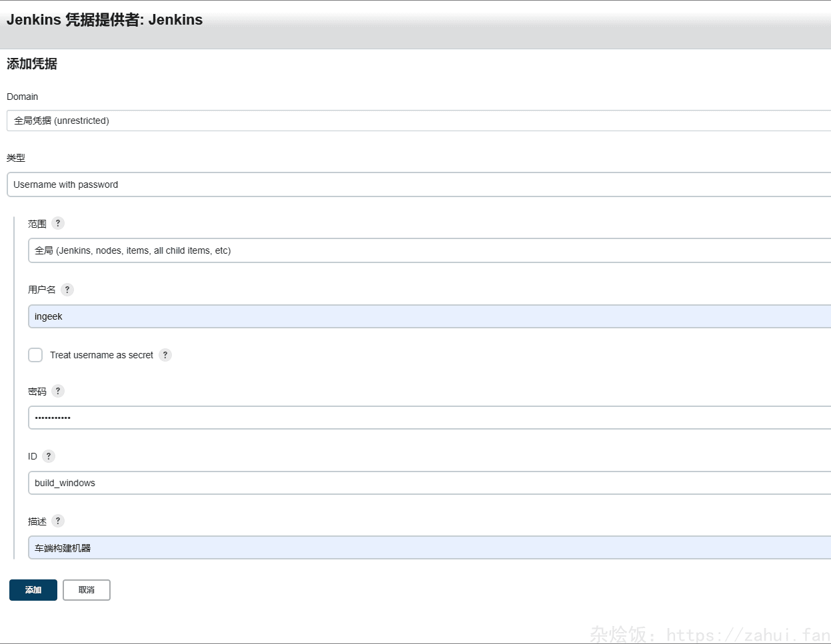Open the 范围 scope dropdown
Image resolution: width=831 pixels, height=644 pixels.
429,250
